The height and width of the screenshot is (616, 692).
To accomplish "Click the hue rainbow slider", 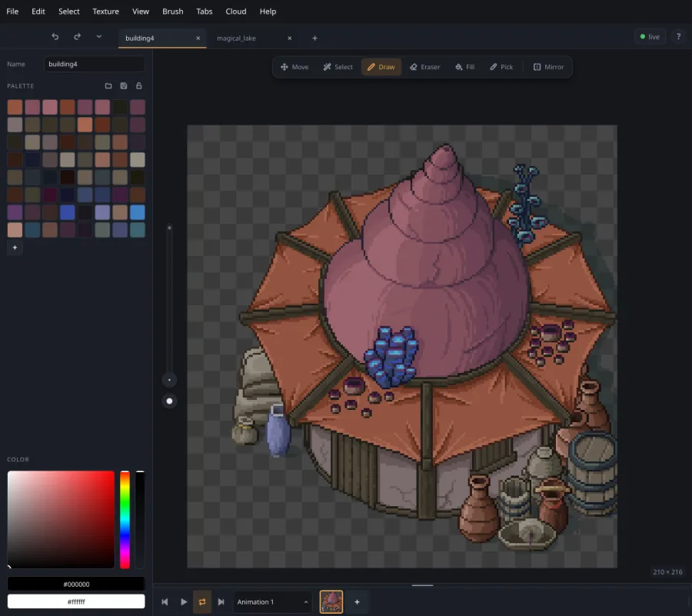I will [x=125, y=519].
